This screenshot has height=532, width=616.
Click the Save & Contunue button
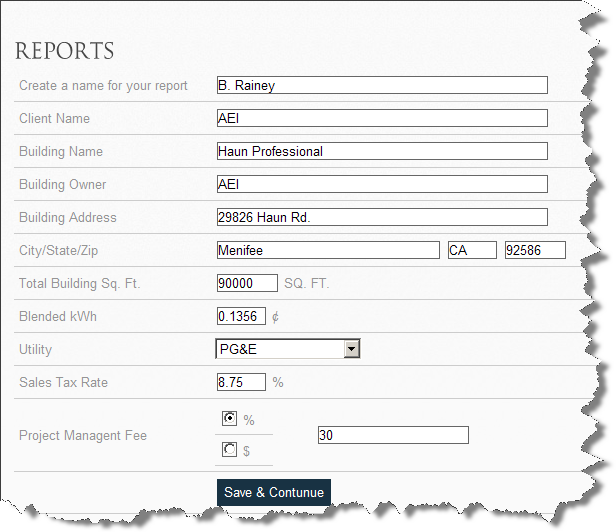pyautogui.click(x=274, y=492)
